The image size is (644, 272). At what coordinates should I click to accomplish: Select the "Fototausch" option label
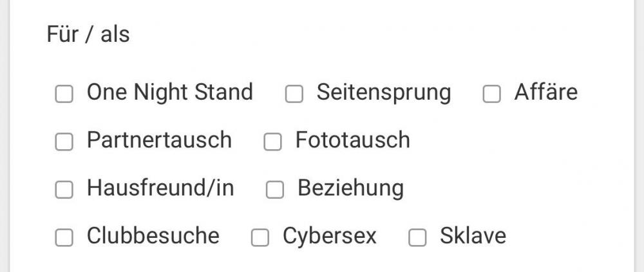(352, 140)
